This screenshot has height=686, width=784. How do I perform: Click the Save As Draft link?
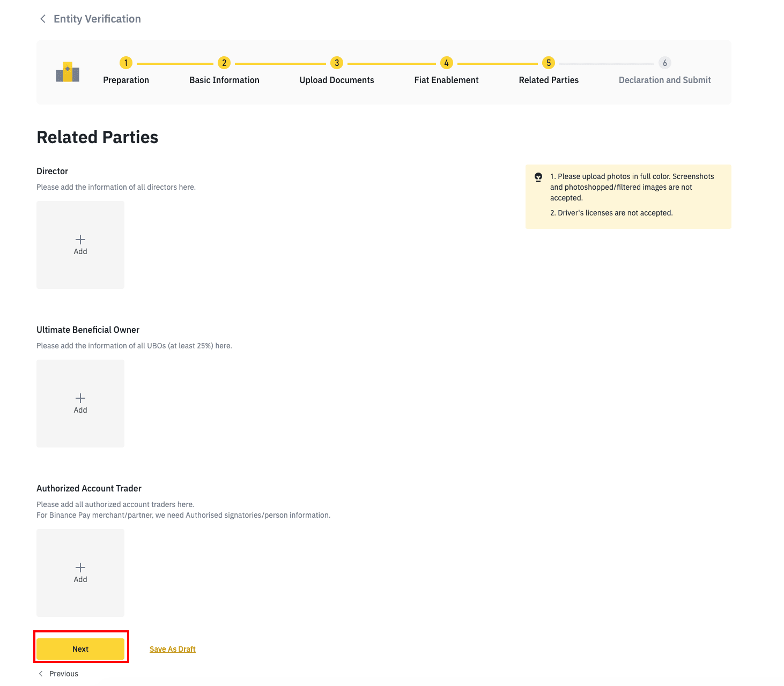tap(173, 649)
